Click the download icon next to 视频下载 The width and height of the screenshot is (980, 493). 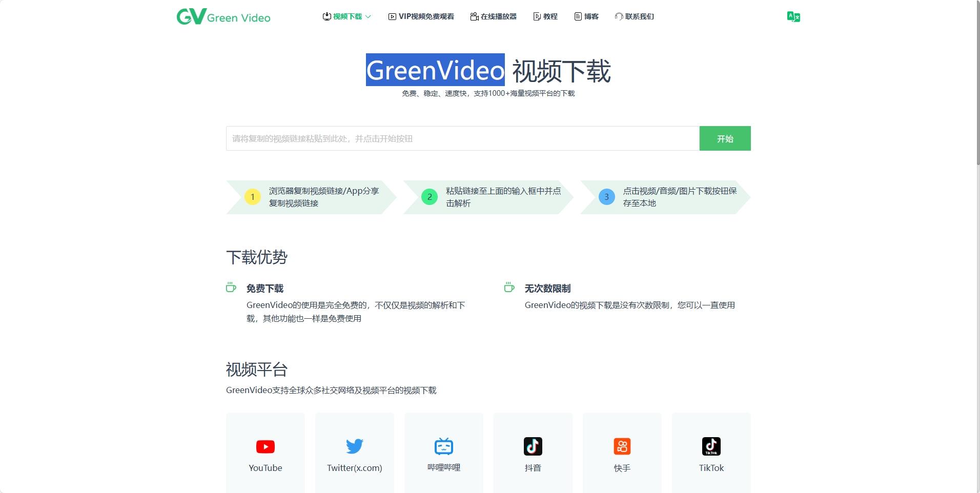click(326, 16)
